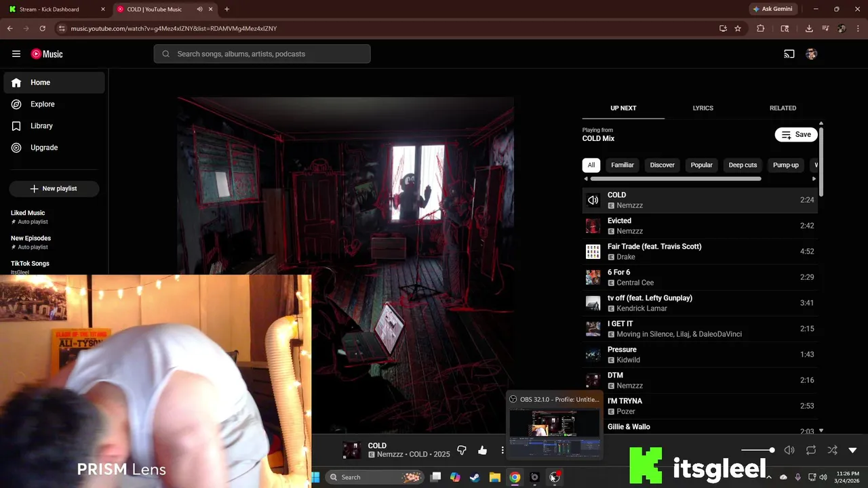Like the current song COLD
Screen dimensions: 868x488
coord(482,450)
